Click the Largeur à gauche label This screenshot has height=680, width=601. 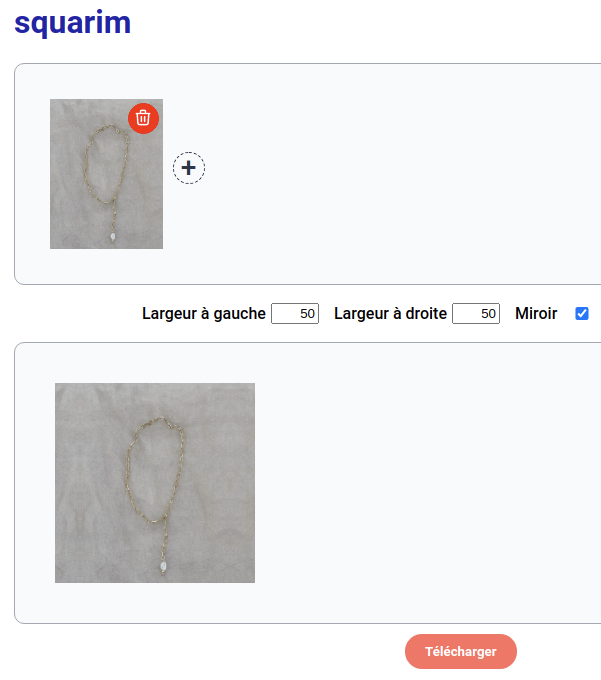coord(204,314)
